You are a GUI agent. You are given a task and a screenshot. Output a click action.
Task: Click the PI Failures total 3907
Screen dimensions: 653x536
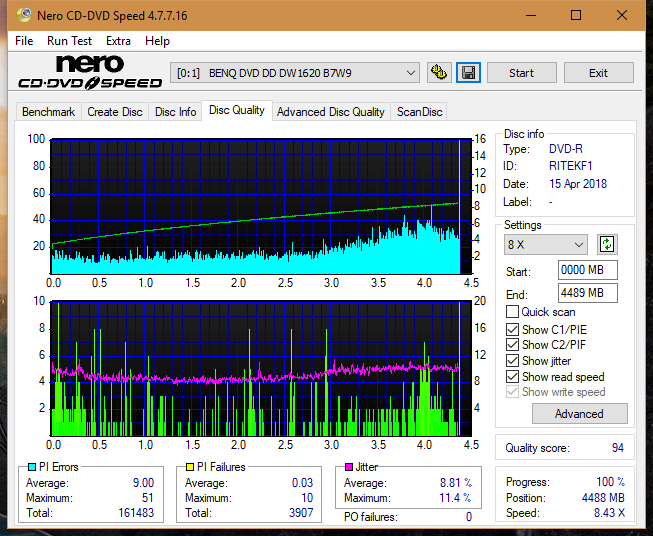tap(301, 513)
